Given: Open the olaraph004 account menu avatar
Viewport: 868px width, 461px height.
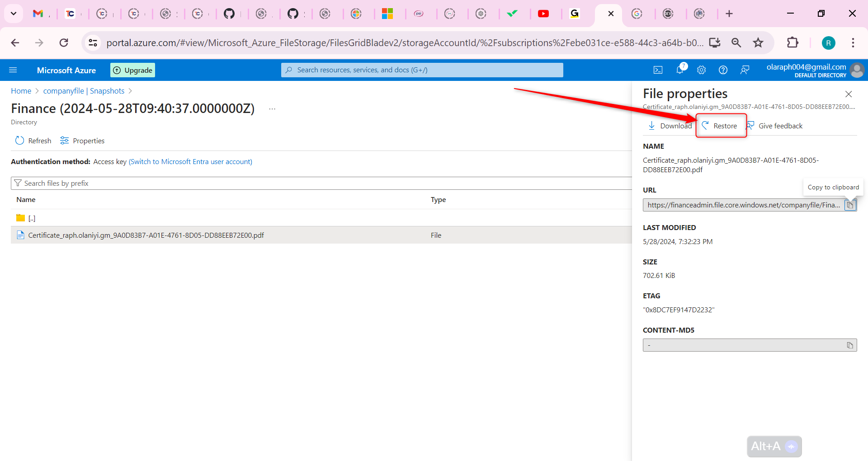Looking at the screenshot, I should click(x=857, y=70).
